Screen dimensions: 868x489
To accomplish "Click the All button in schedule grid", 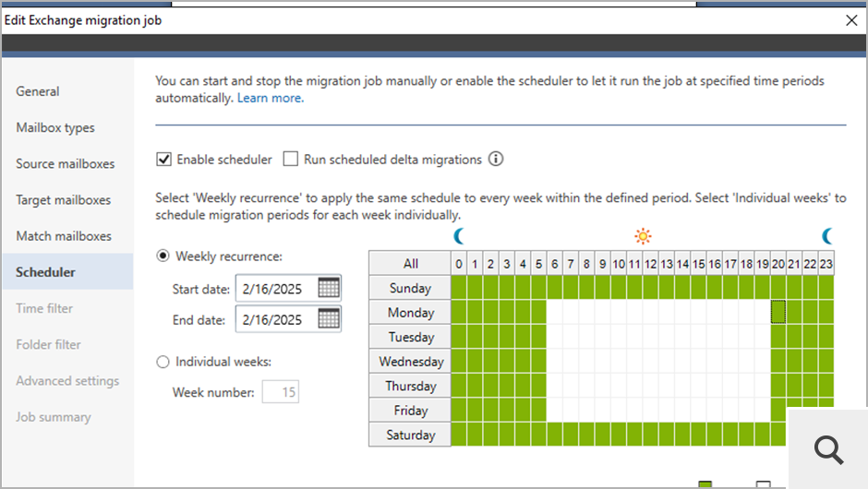I will click(410, 264).
